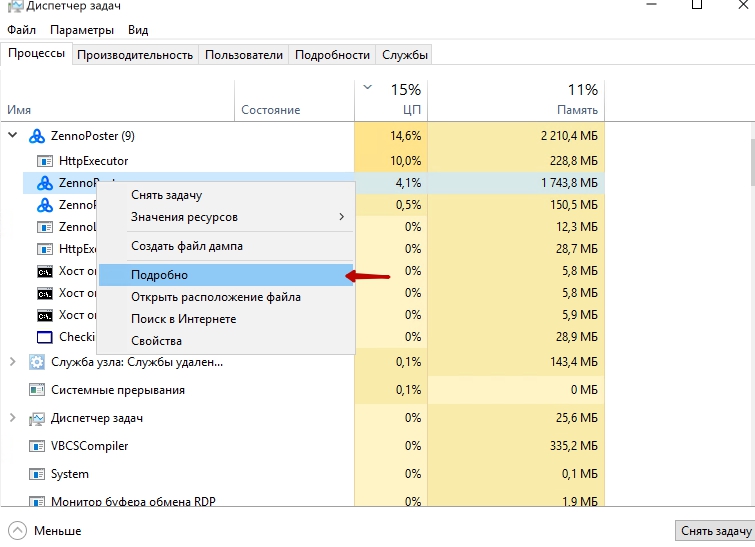
Task: Expand the Служба узла process group
Action: pyautogui.click(x=13, y=362)
